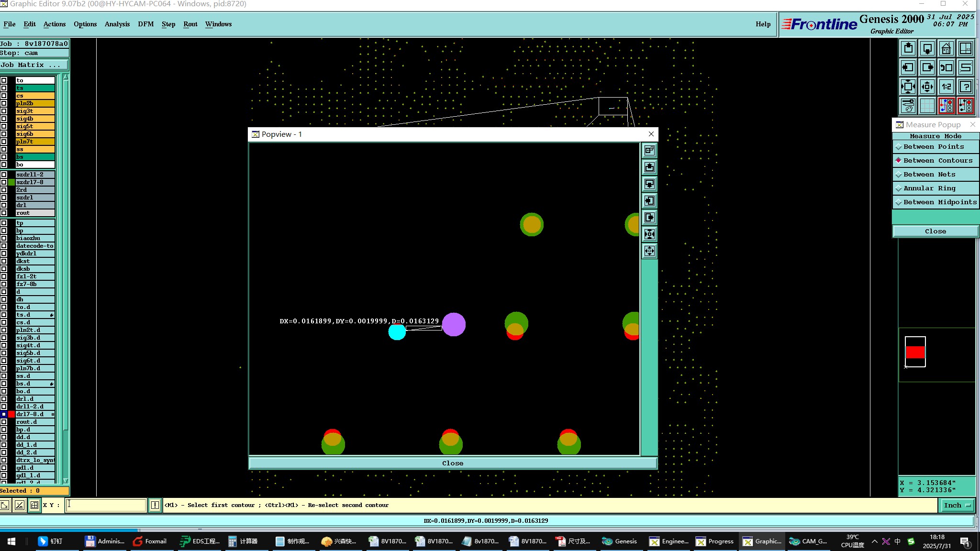Click the 1:2 zoom scale icon
The image size is (980, 551).
click(946, 87)
